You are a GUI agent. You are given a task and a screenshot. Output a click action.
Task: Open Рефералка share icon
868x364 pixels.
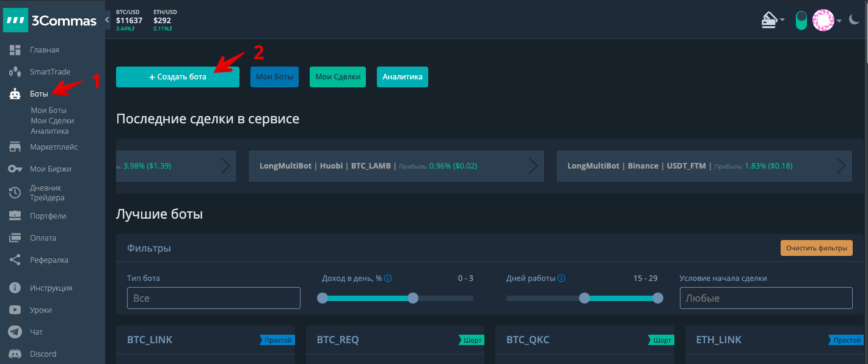pyautogui.click(x=15, y=260)
